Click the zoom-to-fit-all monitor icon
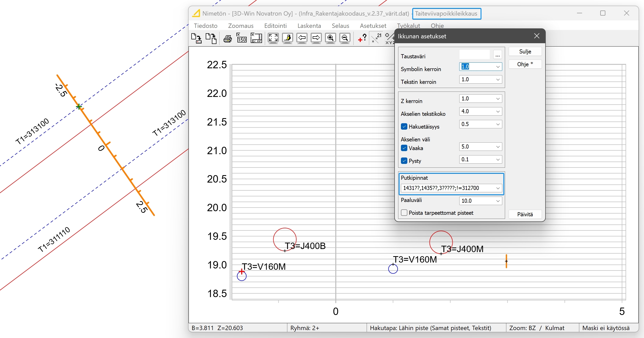644x338 pixels. coord(273,38)
